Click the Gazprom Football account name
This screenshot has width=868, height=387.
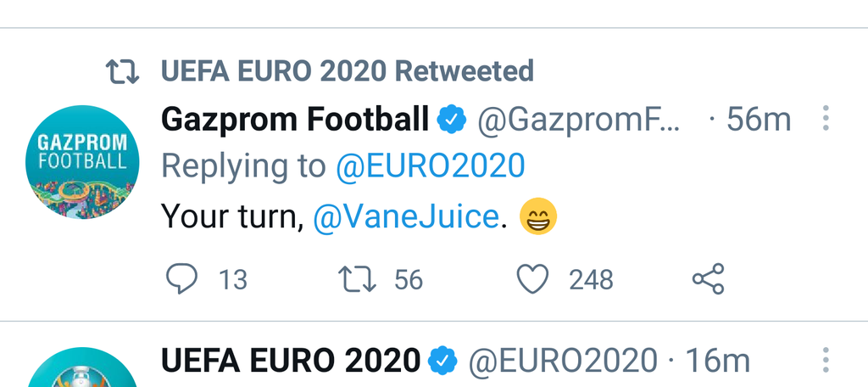point(295,120)
